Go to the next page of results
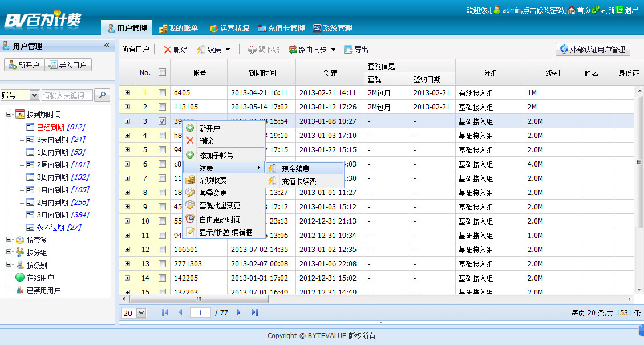This screenshot has height=345, width=644. (x=239, y=312)
